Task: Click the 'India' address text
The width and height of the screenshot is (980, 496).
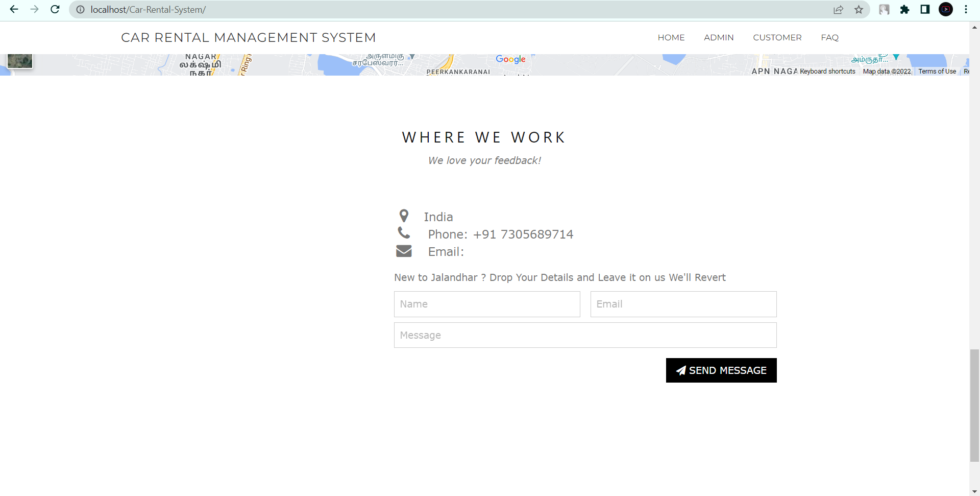Action: point(438,217)
